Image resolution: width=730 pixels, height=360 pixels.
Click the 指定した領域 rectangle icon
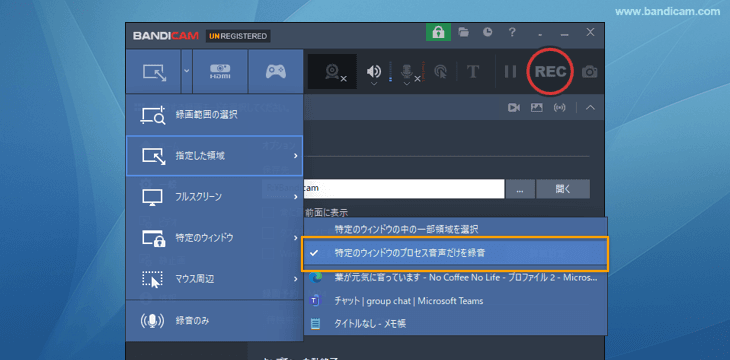154,156
